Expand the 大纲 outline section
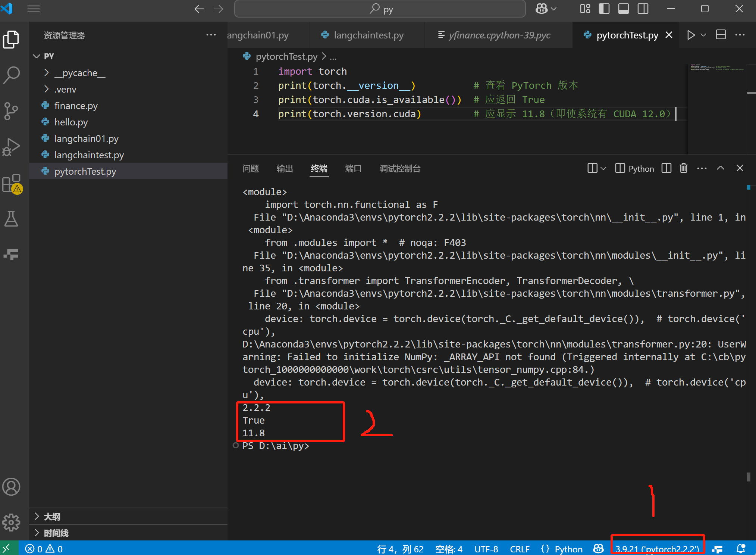The height and width of the screenshot is (555, 756). [52, 517]
